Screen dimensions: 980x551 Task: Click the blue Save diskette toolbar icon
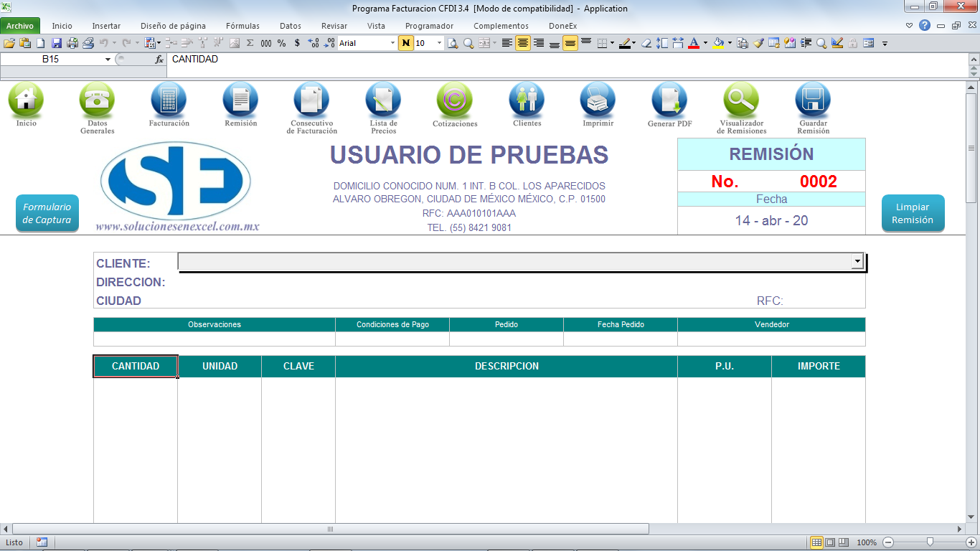click(57, 43)
